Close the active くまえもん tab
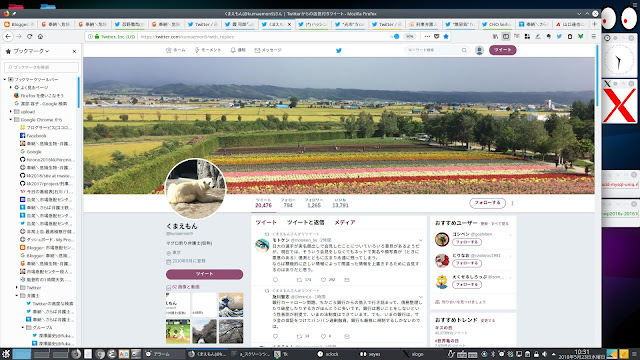The width and height of the screenshot is (640, 360). click(289, 24)
